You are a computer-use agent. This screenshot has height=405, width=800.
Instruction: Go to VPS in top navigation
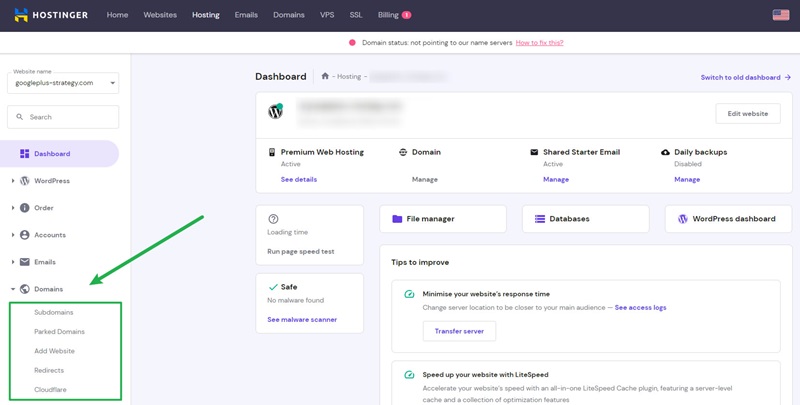[327, 15]
